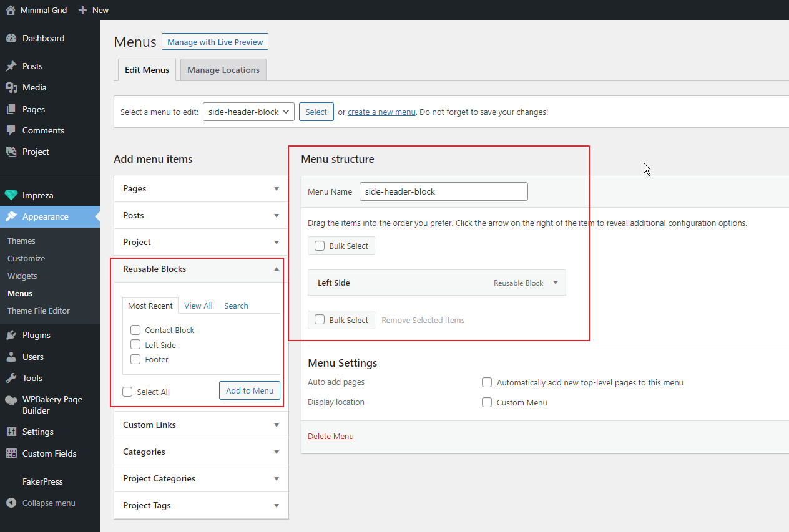Expand the Project Categories section
The height and width of the screenshot is (532, 789).
[x=201, y=478]
